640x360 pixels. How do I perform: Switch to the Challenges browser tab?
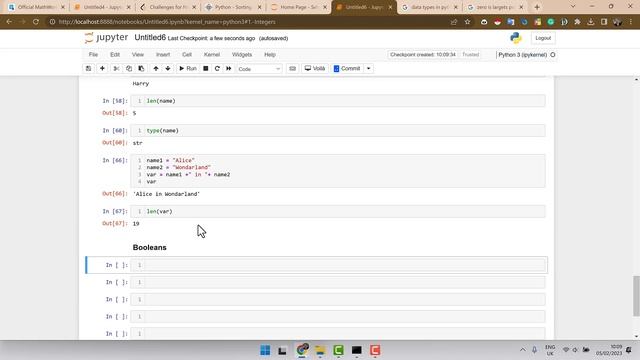[x=167, y=7]
